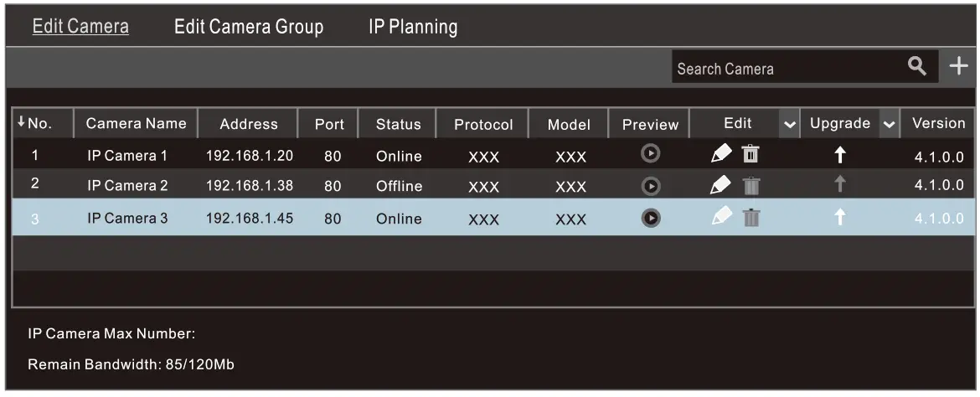The width and height of the screenshot is (980, 397).
Task: Delete IP Camera 3 using trash icon
Action: (750, 217)
